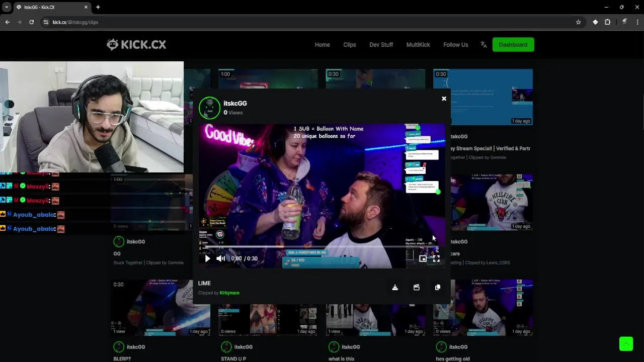Click the 'STAND U P' clip title
644x362 pixels.
pos(233,359)
